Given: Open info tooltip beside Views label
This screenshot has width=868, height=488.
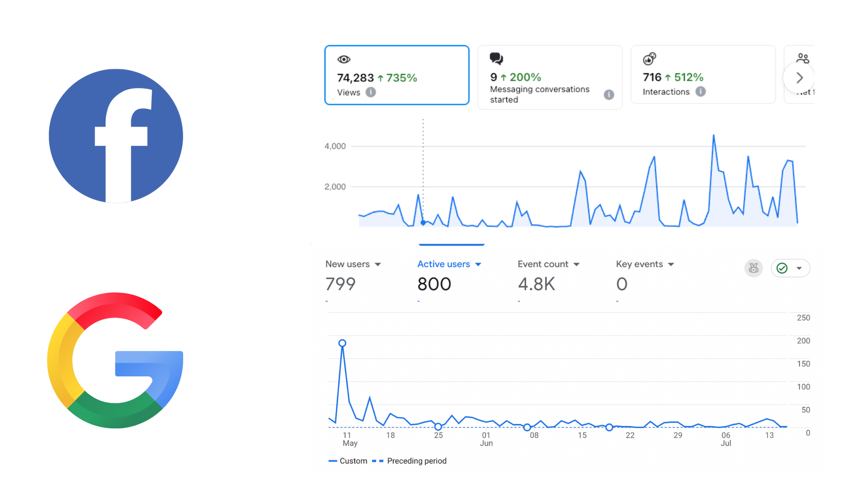Looking at the screenshot, I should (371, 92).
